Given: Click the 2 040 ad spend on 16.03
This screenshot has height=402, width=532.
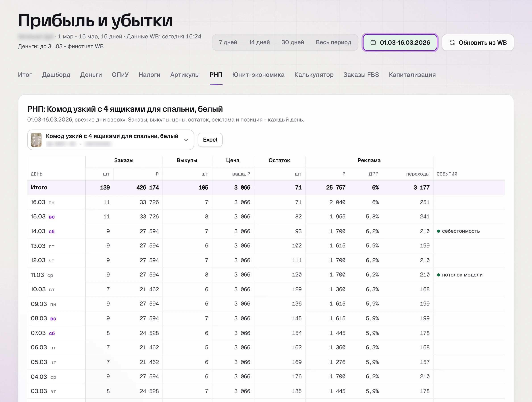Looking at the screenshot, I should pyautogui.click(x=337, y=202).
